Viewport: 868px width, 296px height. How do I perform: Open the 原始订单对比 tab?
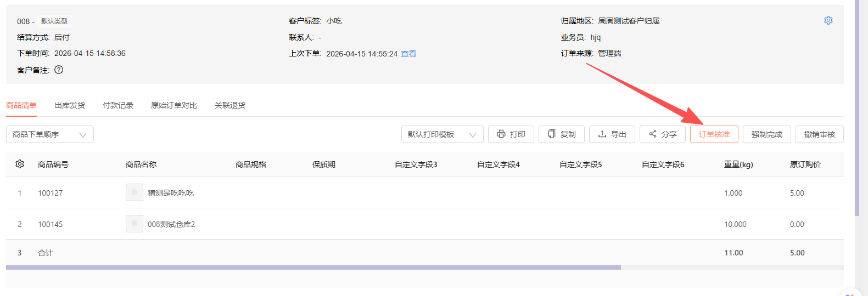(x=174, y=105)
